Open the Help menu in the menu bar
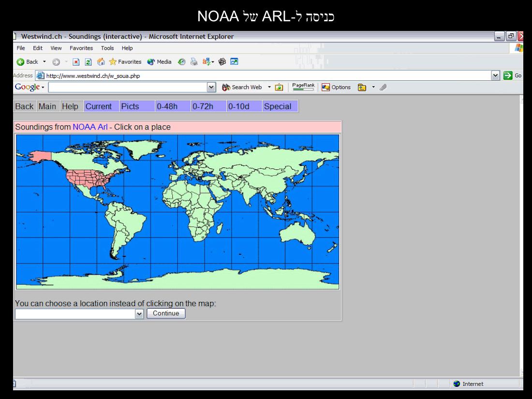This screenshot has width=532, height=399. (x=127, y=48)
